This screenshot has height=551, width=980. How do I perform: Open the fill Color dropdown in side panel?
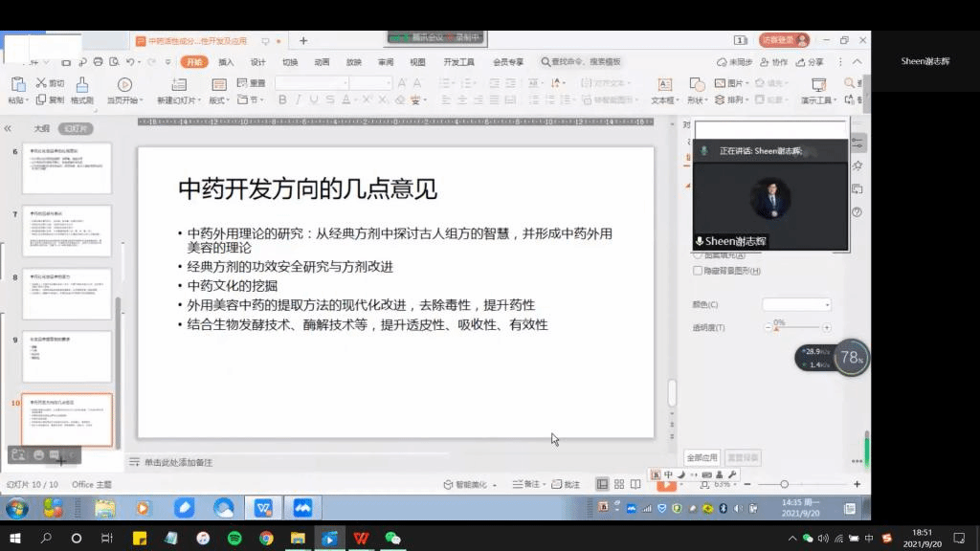tap(796, 304)
